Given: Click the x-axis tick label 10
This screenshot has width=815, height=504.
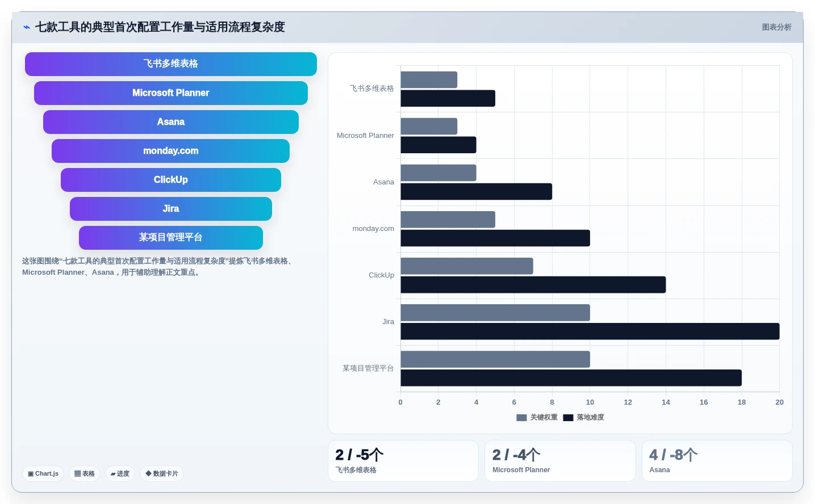Looking at the screenshot, I should pos(590,402).
